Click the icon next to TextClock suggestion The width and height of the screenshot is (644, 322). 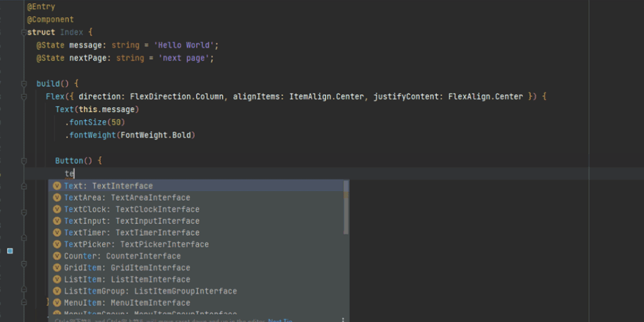tap(57, 209)
